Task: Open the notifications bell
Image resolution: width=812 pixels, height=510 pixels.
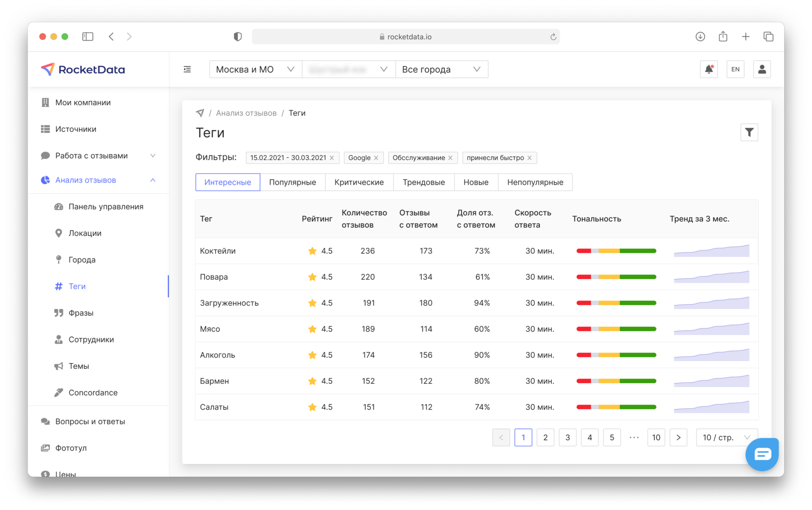Action: point(709,69)
